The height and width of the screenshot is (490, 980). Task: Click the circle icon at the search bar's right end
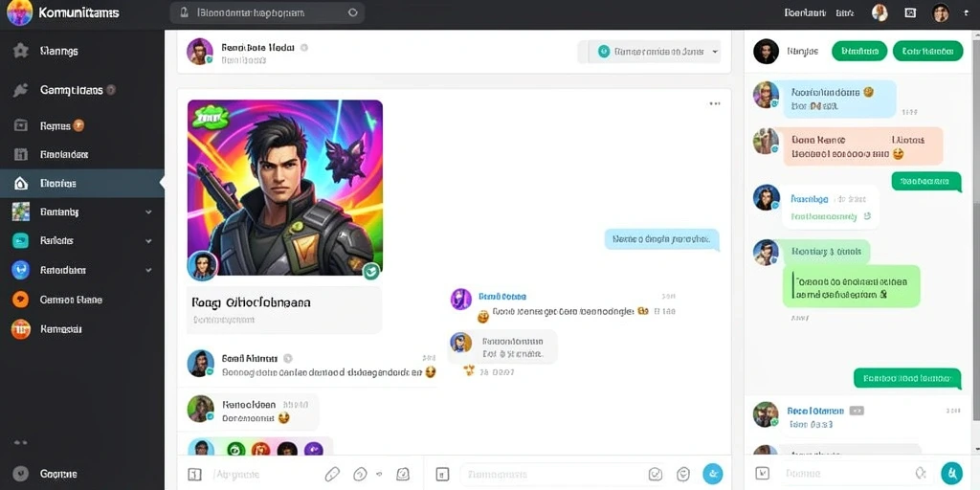click(x=352, y=12)
